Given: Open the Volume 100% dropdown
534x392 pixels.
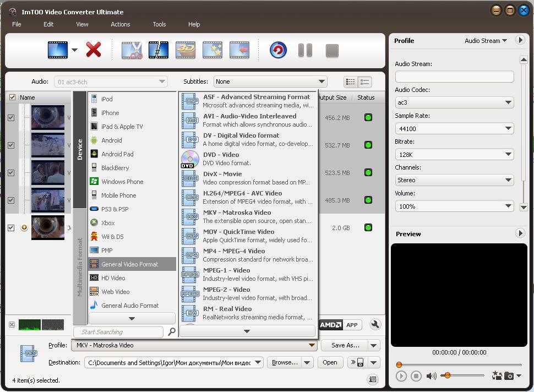Looking at the screenshot, I should pyautogui.click(x=454, y=206).
